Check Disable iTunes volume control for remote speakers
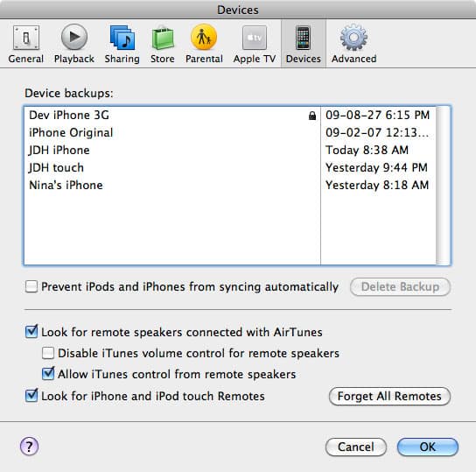This screenshot has width=476, height=472. point(48,353)
